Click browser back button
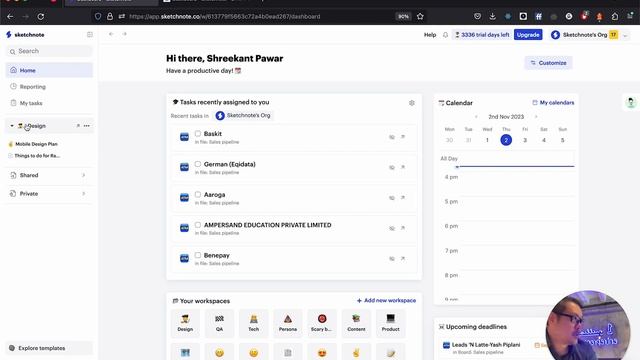The height and width of the screenshot is (360, 640). point(10,16)
